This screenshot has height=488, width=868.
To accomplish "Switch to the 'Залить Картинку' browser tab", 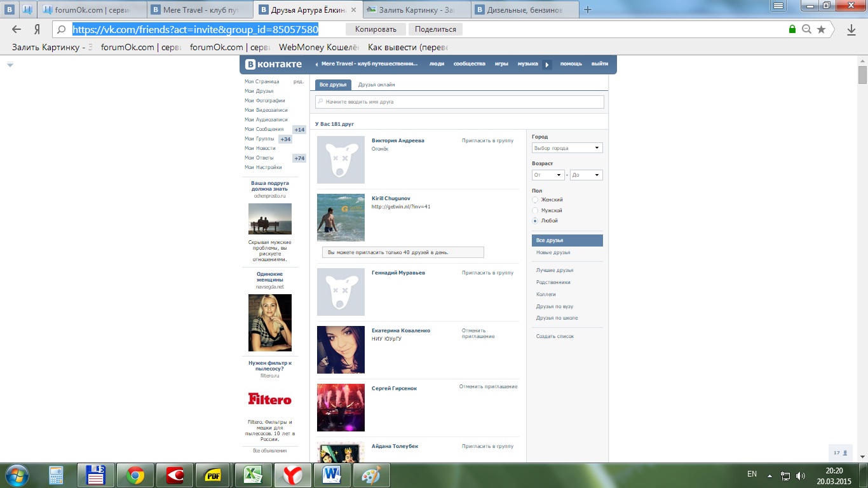I will pos(417,10).
